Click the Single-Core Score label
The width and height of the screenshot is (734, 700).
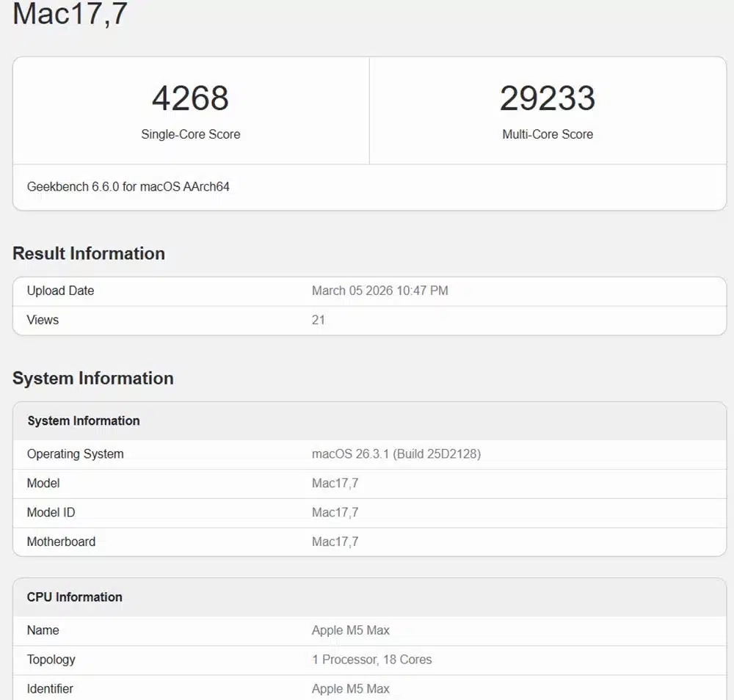click(191, 134)
